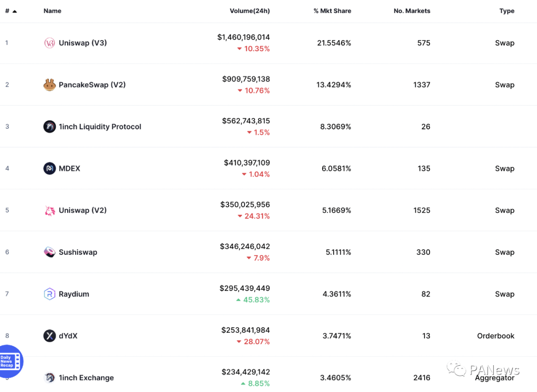Open the Sushiswap exchange page

coord(78,252)
